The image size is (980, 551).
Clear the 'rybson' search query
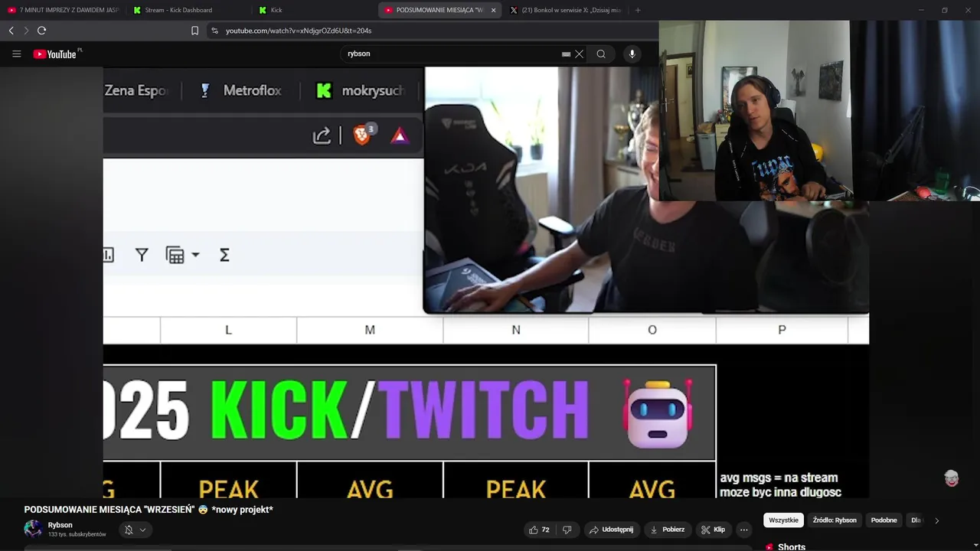580,54
